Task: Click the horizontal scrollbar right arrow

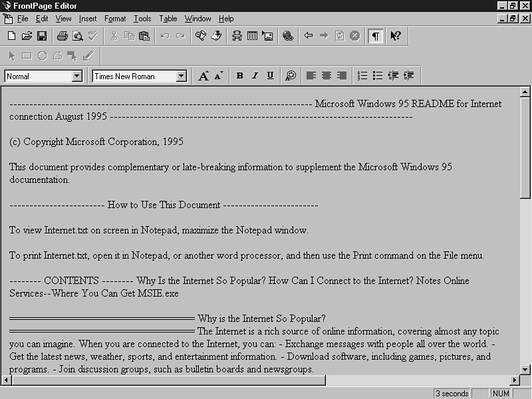Action: [x=515, y=380]
